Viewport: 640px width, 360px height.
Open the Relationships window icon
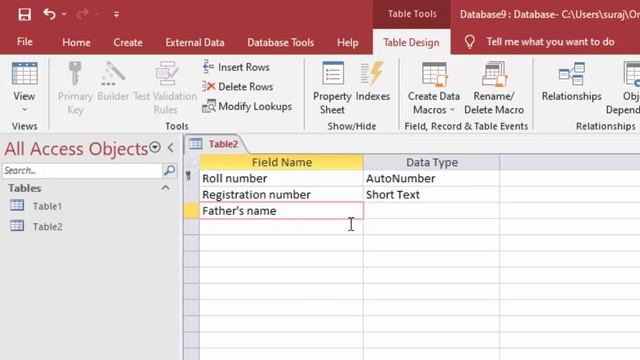[x=571, y=74]
